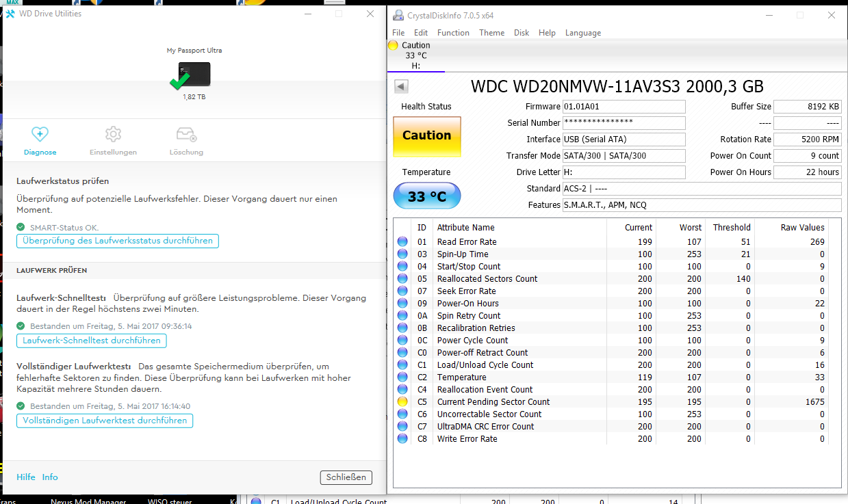Click the status icon for Spin-Up Time
Image resolution: width=848 pixels, height=504 pixels.
point(402,254)
